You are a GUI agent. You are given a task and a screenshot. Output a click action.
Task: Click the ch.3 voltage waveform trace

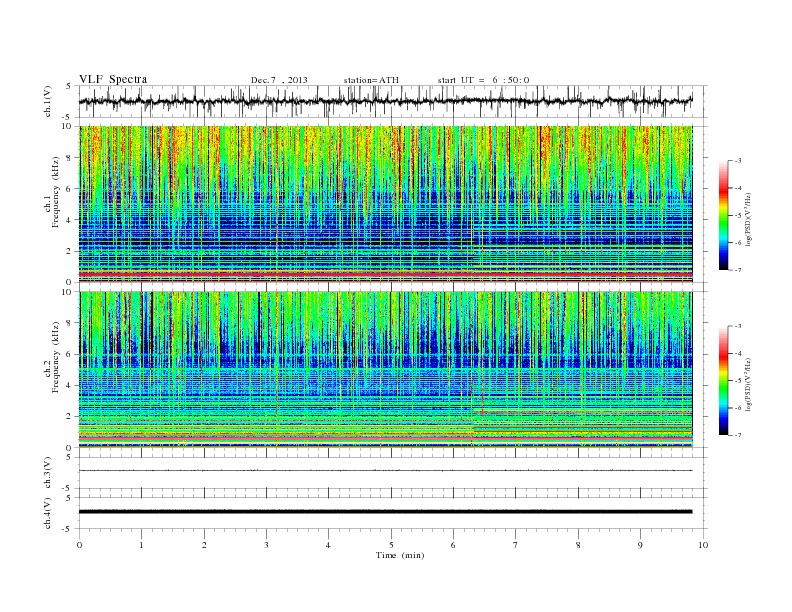(386, 471)
